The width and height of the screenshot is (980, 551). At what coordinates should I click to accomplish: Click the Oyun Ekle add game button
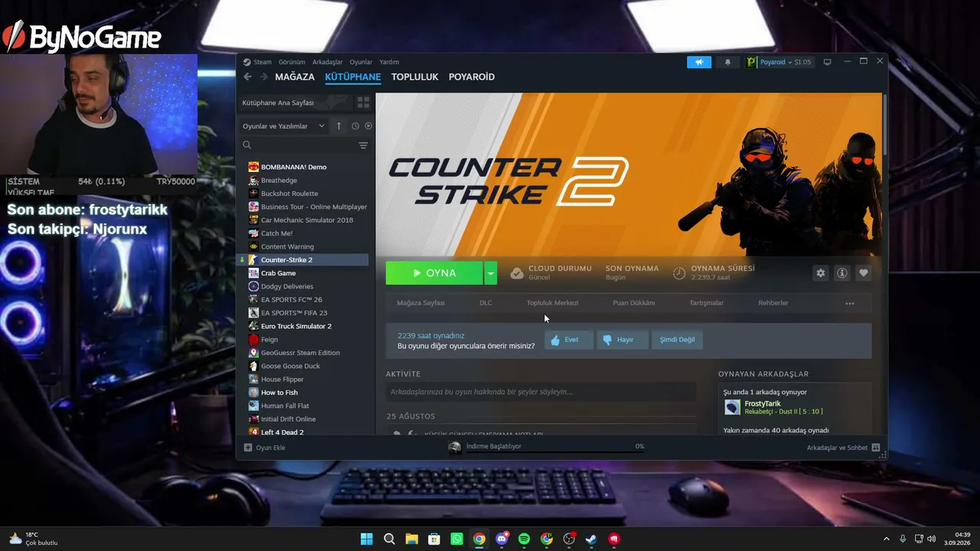[264, 448]
